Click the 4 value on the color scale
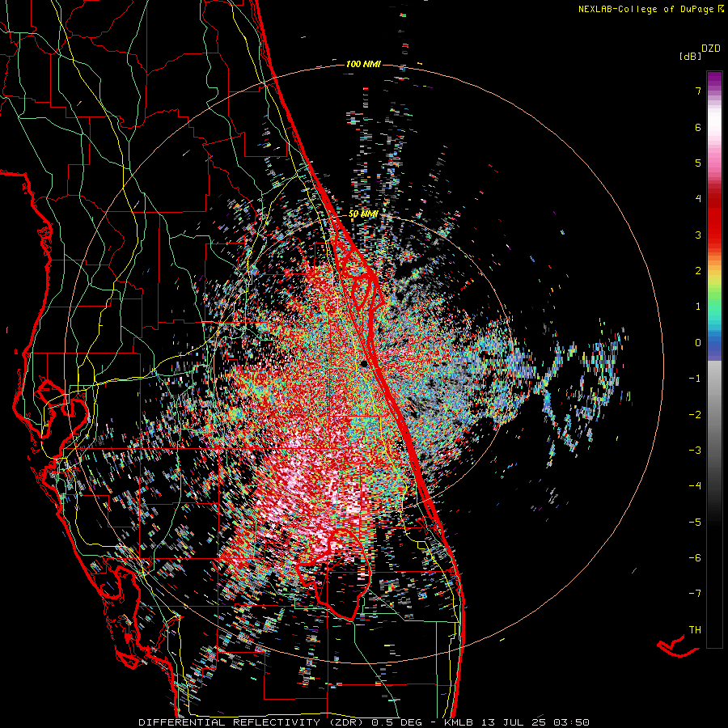728x728 pixels. 698,199
